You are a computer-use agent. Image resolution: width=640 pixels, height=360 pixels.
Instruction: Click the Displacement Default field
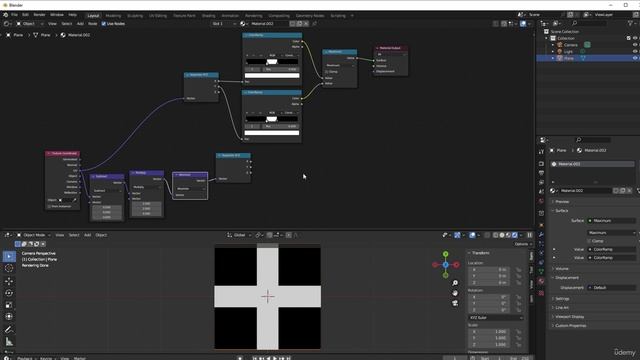611,288
